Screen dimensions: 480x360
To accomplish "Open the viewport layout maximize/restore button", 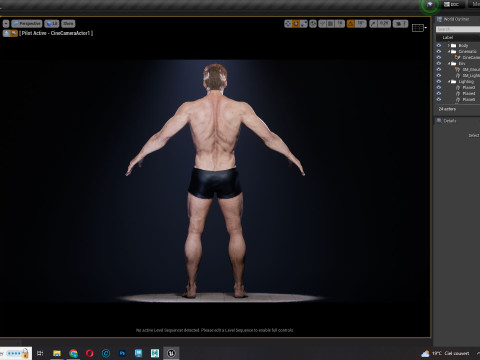I will click(x=419, y=28).
